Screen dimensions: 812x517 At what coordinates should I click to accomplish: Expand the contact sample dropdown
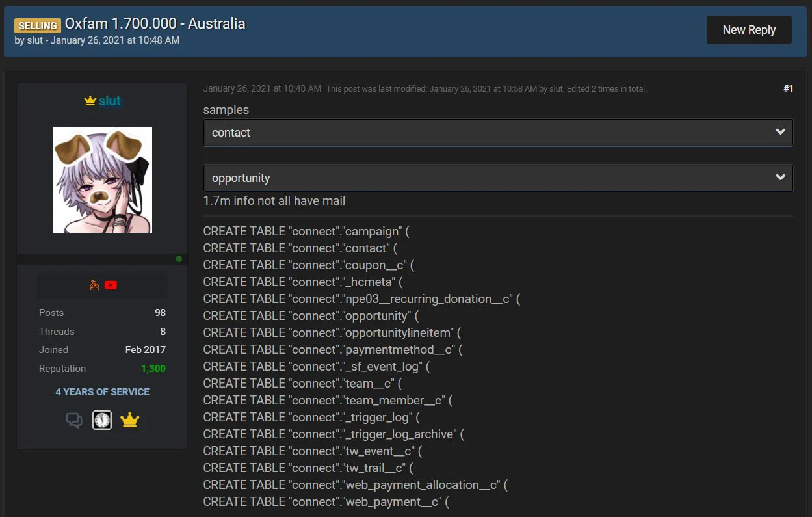coord(498,133)
